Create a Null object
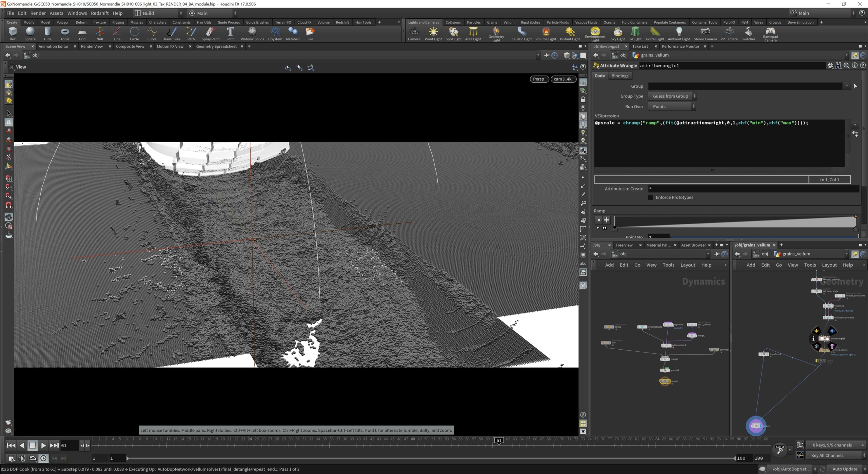 click(100, 34)
